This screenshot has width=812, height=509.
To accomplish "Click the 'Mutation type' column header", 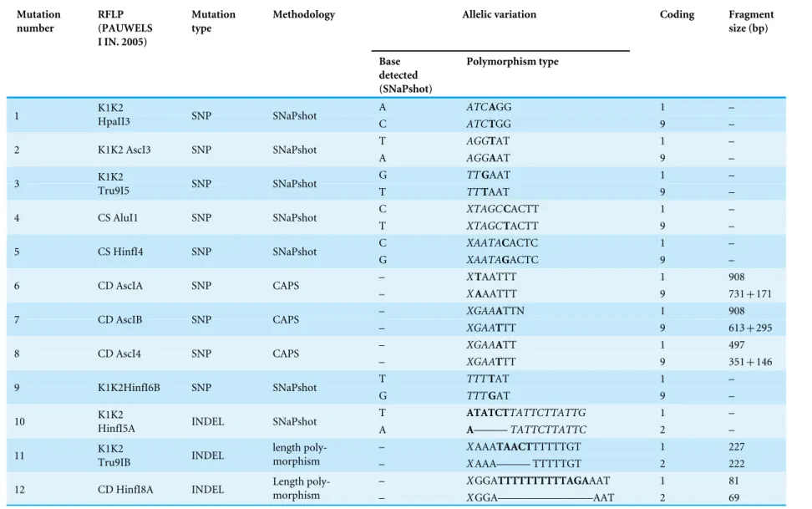I will [x=213, y=21].
